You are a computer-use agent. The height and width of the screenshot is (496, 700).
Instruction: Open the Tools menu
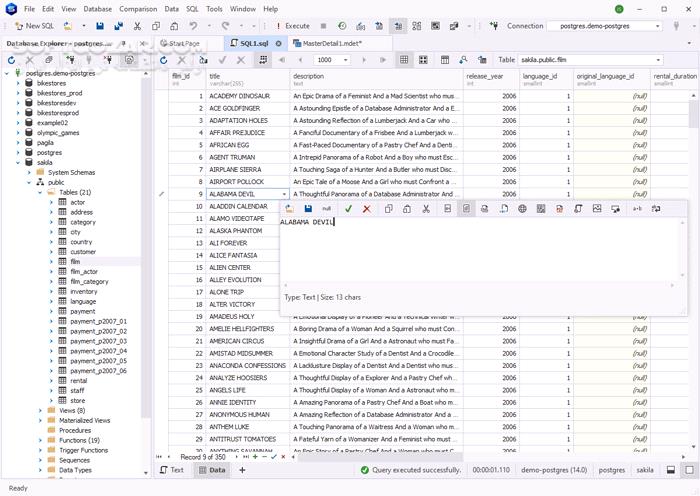214,9
